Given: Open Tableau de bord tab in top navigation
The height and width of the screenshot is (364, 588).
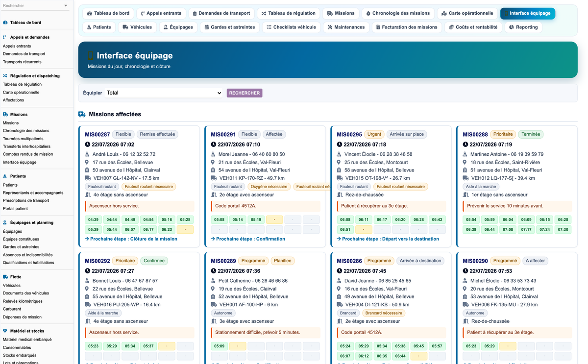Looking at the screenshot, I should click(108, 13).
